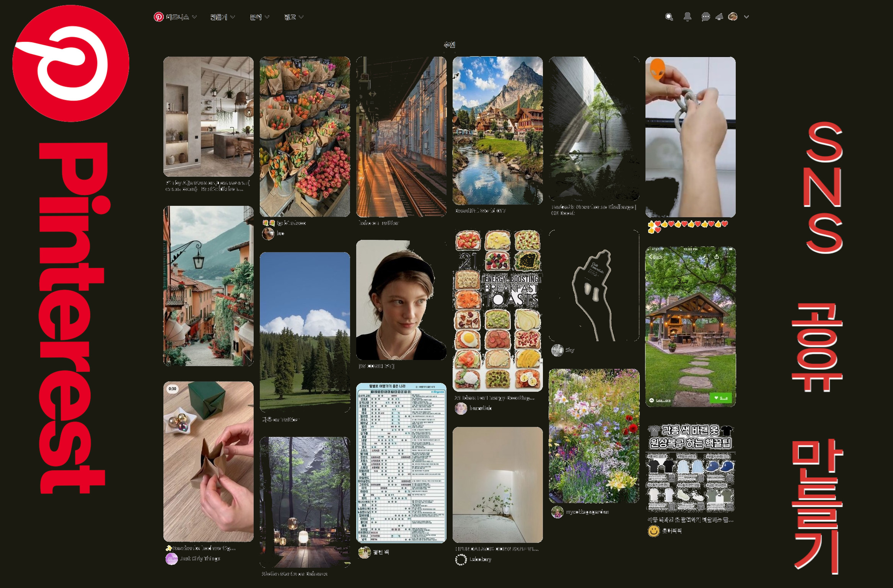The width and height of the screenshot is (893, 588).
Task: Click the Just Girly Things user link
Action: [200, 559]
